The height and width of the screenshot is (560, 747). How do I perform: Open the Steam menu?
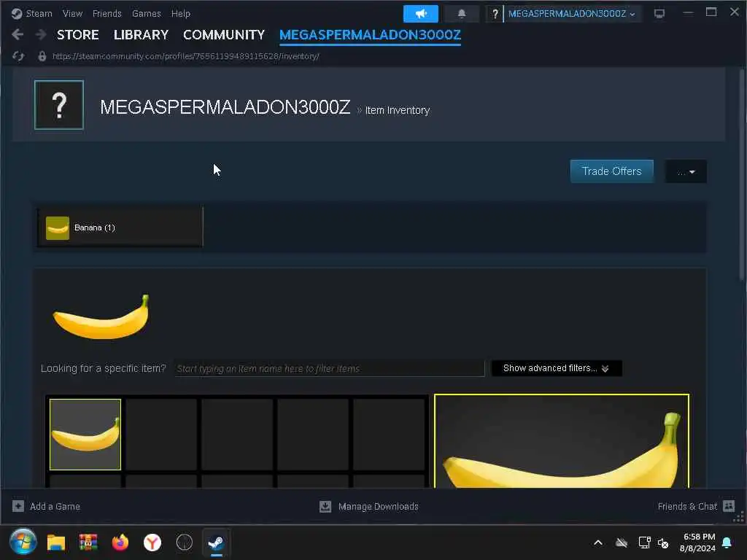coord(39,13)
